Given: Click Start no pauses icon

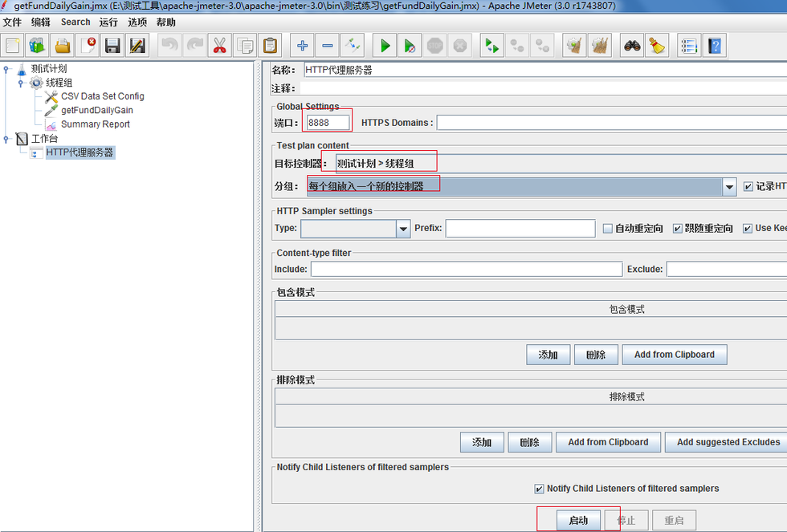Looking at the screenshot, I should point(410,46).
